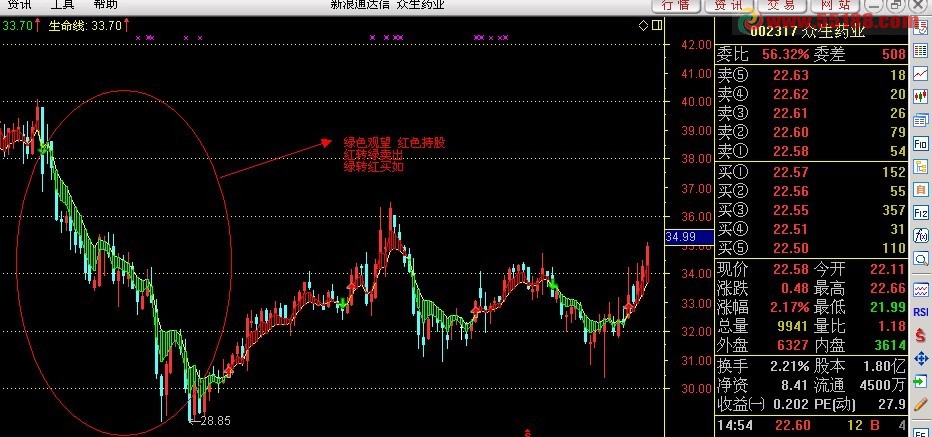The width and height of the screenshot is (932, 437).
Task: Click the red dollar sign icon
Action: (x=921, y=335)
